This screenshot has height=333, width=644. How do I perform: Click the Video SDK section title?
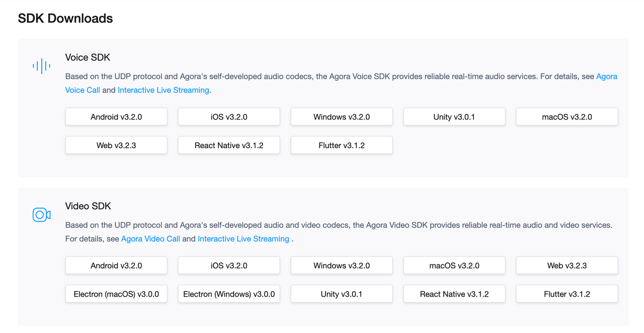[88, 206]
